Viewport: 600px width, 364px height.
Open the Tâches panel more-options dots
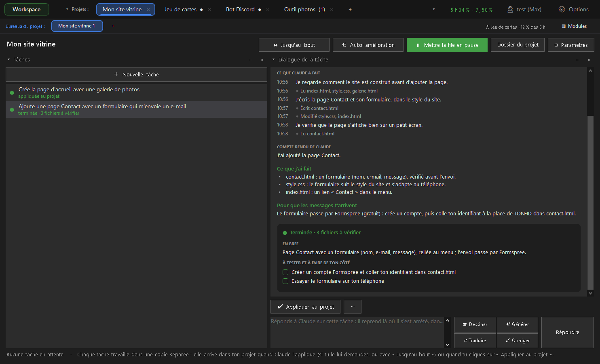coord(251,60)
